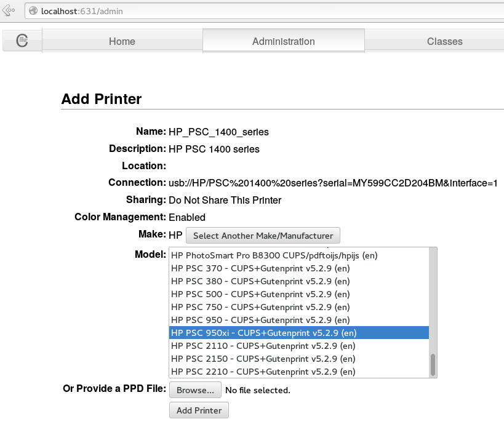Open the Home tab
The height and width of the screenshot is (435, 504).
click(x=122, y=41)
